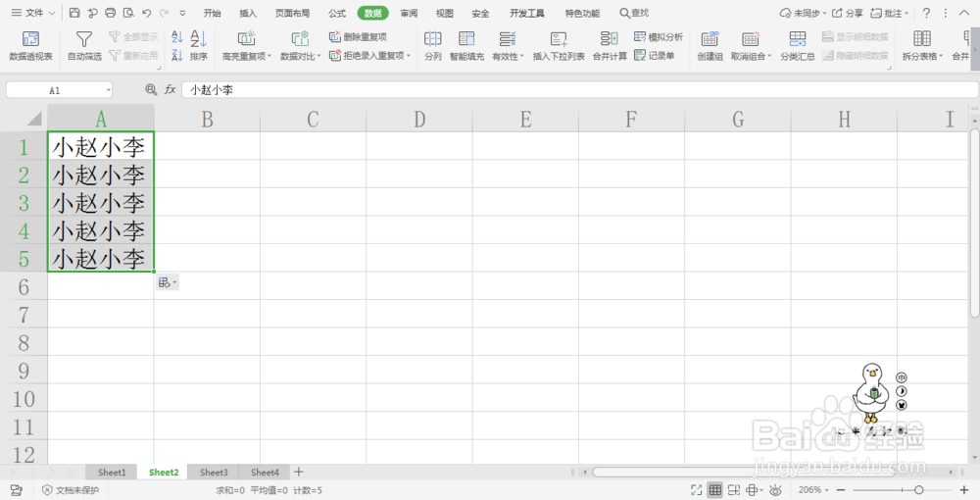Click the 文档未保护 document protection status

click(x=71, y=490)
